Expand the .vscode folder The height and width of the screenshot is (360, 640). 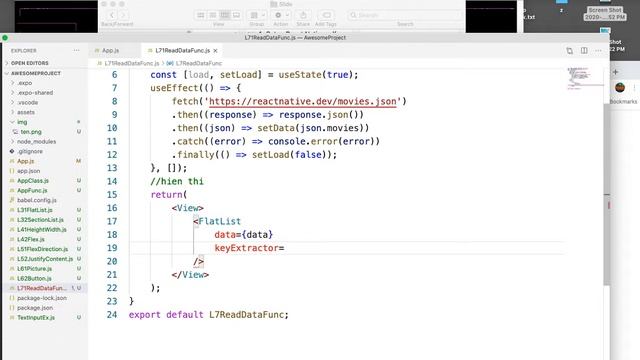(x=27, y=102)
